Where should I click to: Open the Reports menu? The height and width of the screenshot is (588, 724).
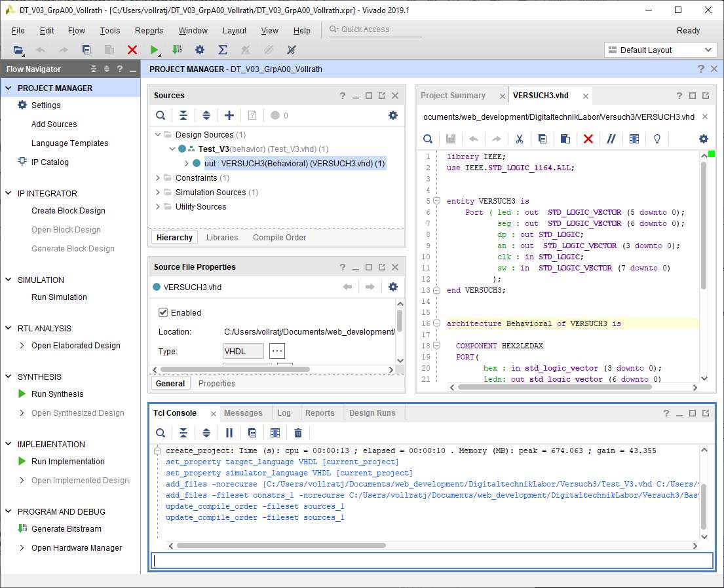(x=149, y=31)
